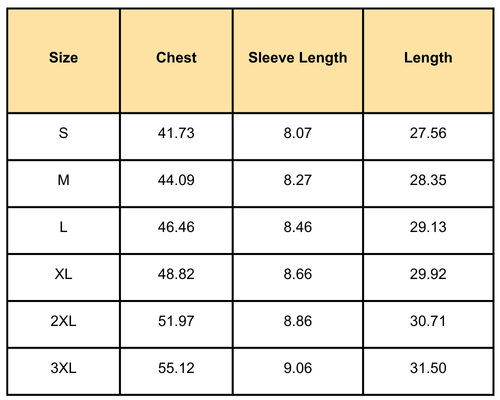This screenshot has width=500, height=400.
Task: Select the M size row label
Action: pyautogui.click(x=63, y=184)
